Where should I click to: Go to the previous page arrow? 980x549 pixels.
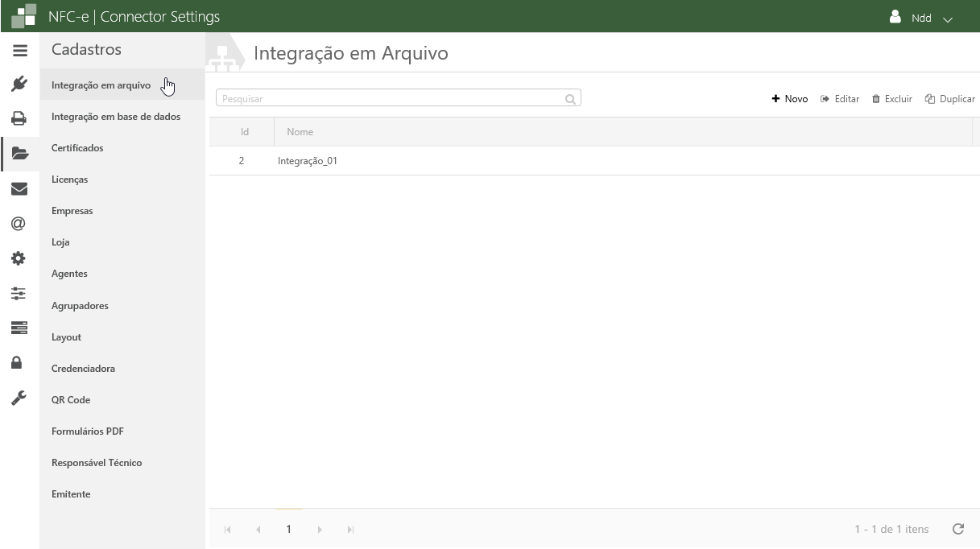pyautogui.click(x=258, y=530)
